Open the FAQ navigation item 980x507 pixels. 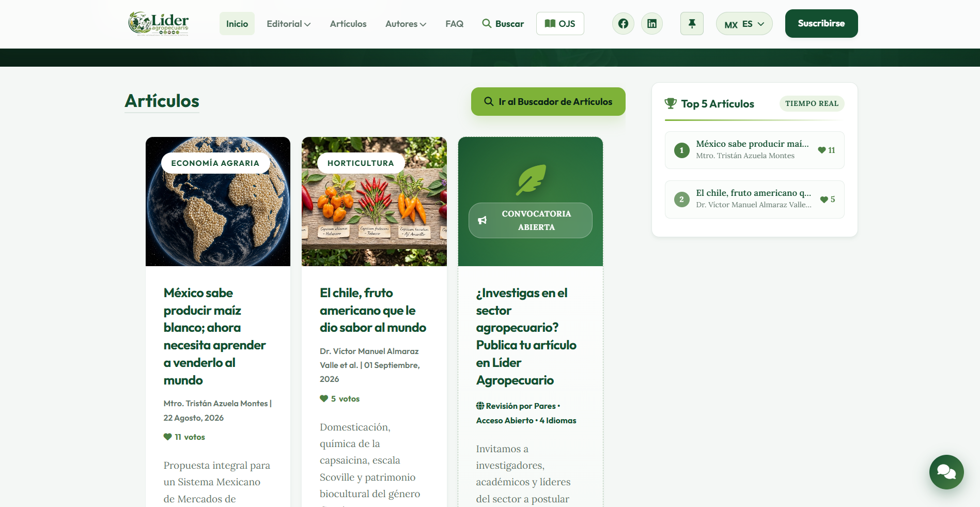455,24
